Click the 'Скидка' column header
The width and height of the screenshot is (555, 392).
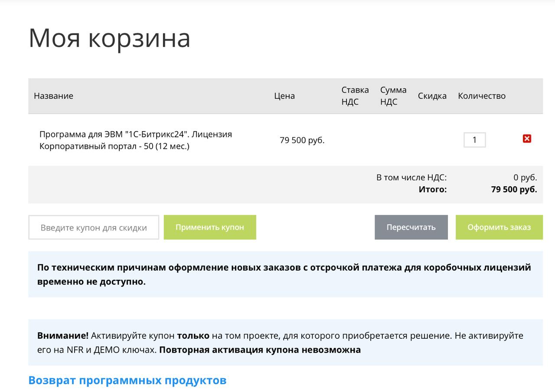click(x=432, y=96)
